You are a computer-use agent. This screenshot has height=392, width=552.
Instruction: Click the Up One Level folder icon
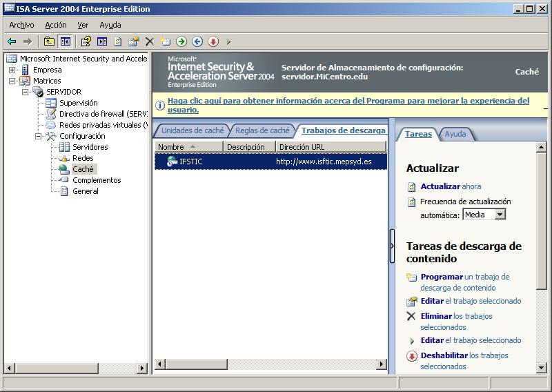pyautogui.click(x=50, y=42)
